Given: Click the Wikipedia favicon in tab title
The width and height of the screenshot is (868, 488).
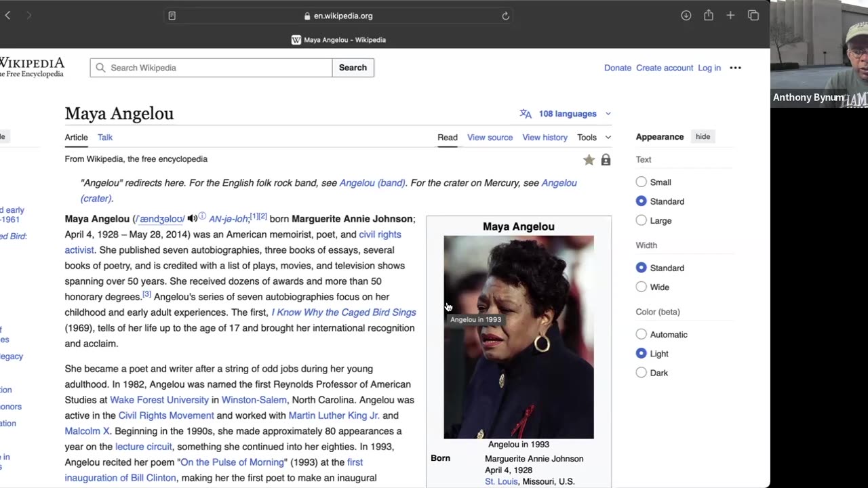Looking at the screenshot, I should click(296, 40).
